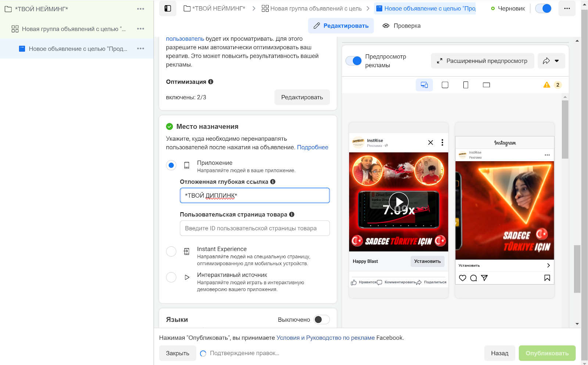
Task: Click the comment bubble icon in Instagram preview
Action: point(474,278)
